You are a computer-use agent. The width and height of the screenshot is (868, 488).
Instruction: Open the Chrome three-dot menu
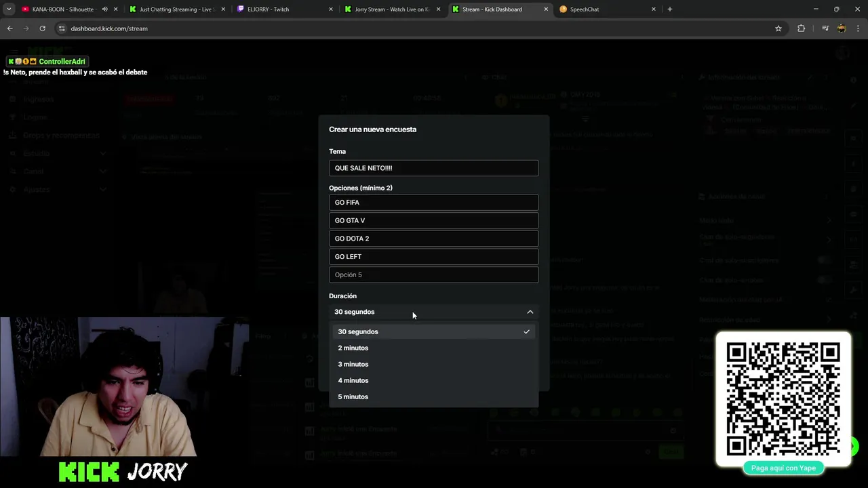click(859, 28)
